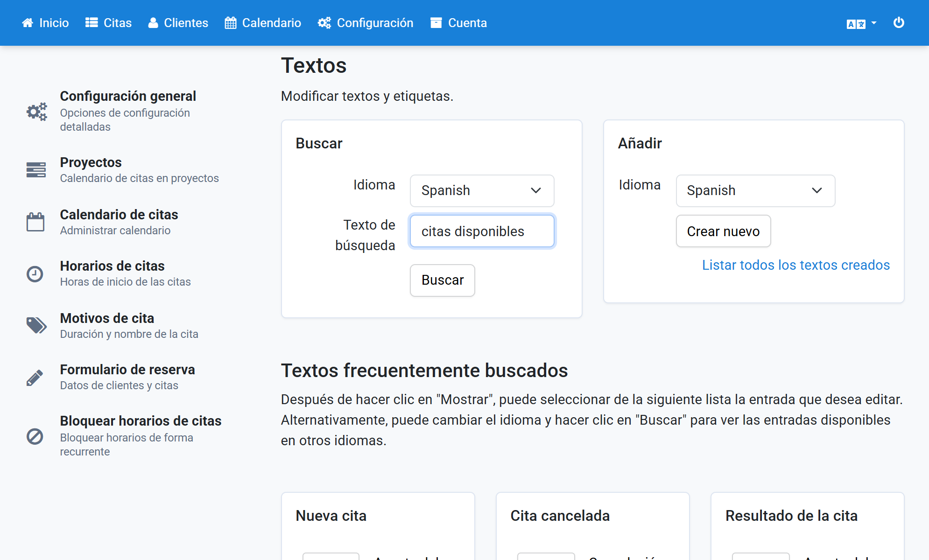The height and width of the screenshot is (560, 929).
Task: Click the Textos page title
Action: (314, 65)
